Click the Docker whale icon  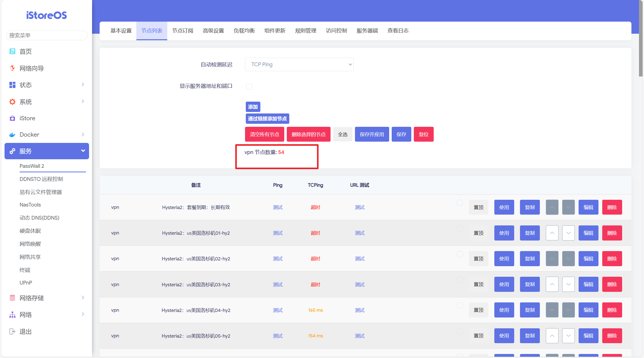(x=12, y=135)
